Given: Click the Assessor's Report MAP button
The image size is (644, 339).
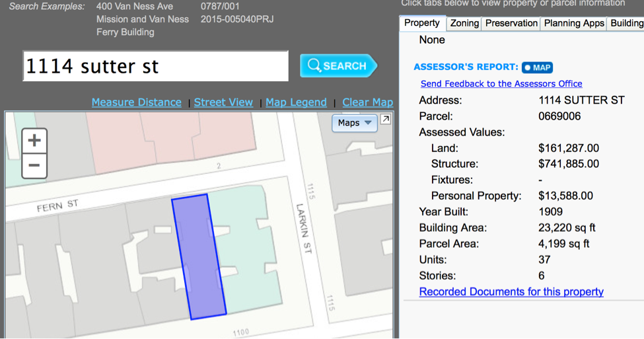Looking at the screenshot, I should tap(537, 67).
